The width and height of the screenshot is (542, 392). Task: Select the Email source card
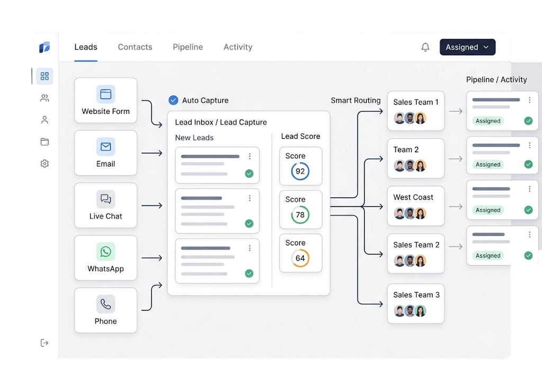[106, 153]
